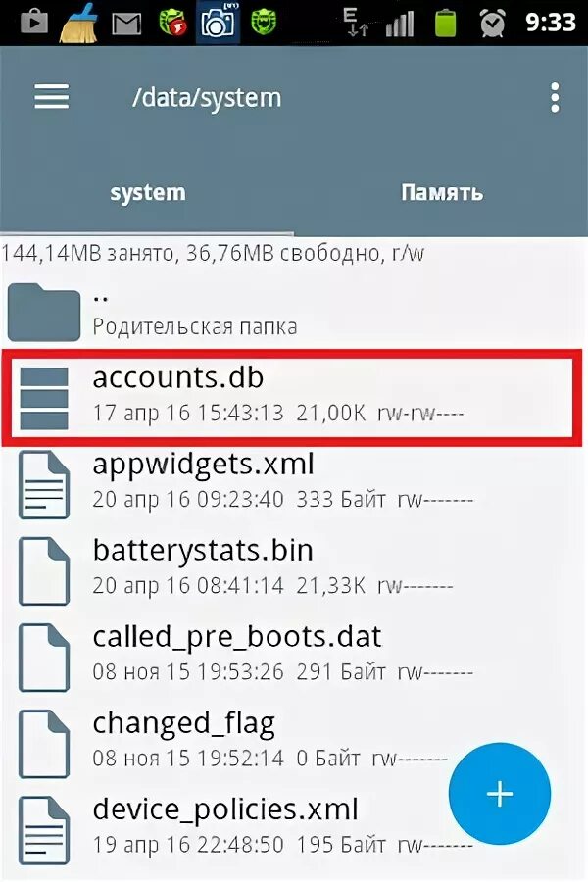Open the hamburger navigation menu

coord(51,97)
